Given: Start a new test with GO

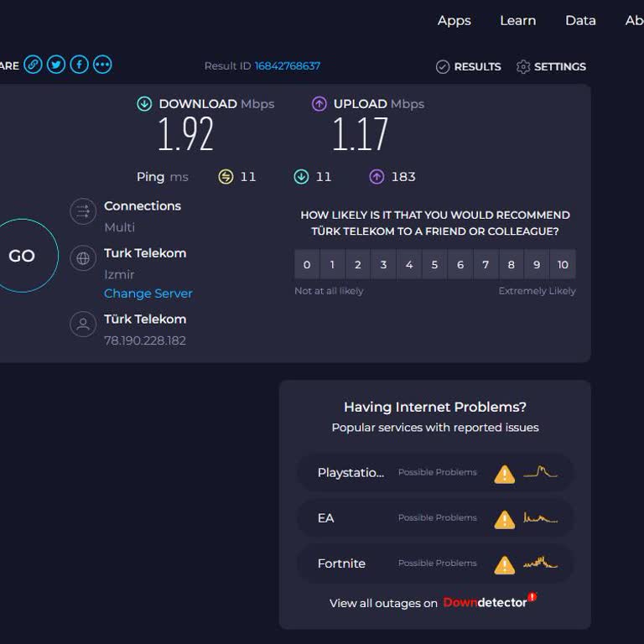Looking at the screenshot, I should pos(22,256).
